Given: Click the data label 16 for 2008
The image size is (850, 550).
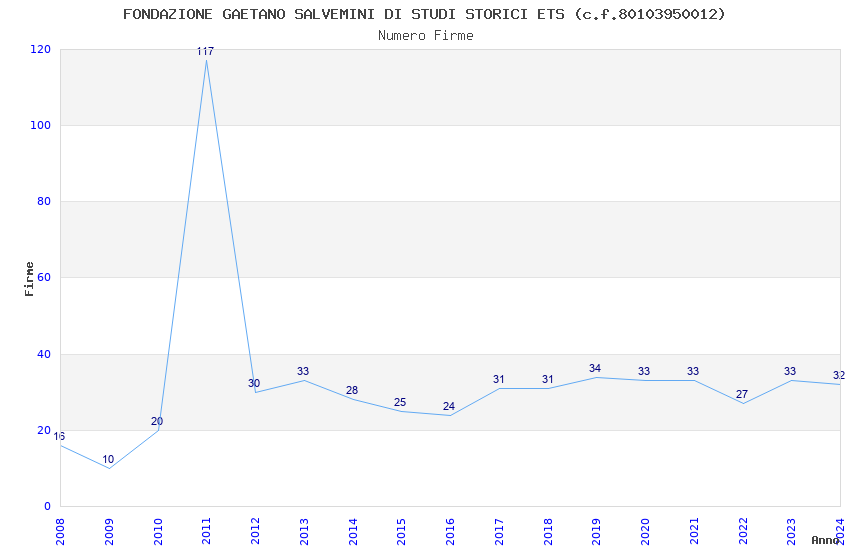Looking at the screenshot, I should [x=59, y=436].
